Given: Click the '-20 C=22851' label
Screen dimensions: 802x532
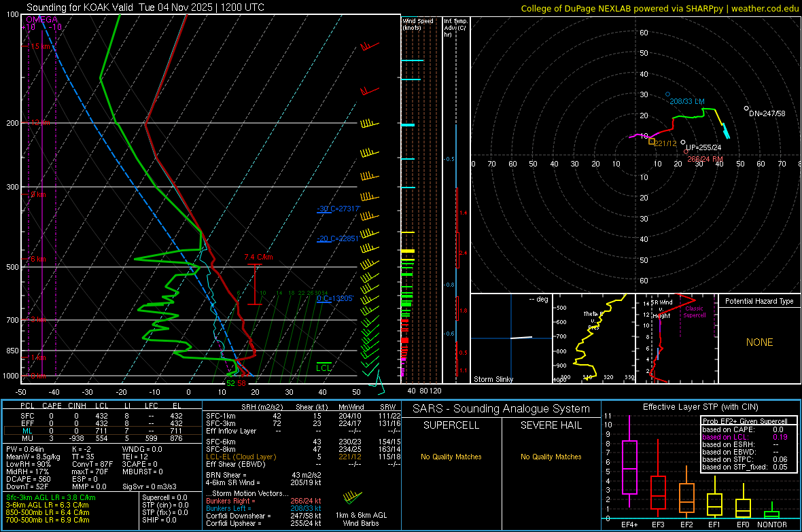Looking at the screenshot, I should (x=338, y=238).
